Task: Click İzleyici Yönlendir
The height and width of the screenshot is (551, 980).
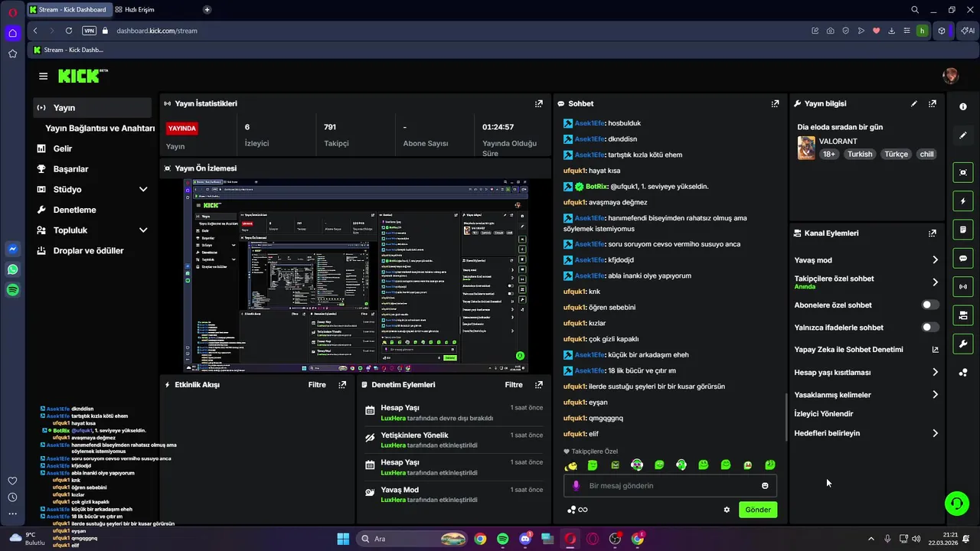Action: [824, 414]
